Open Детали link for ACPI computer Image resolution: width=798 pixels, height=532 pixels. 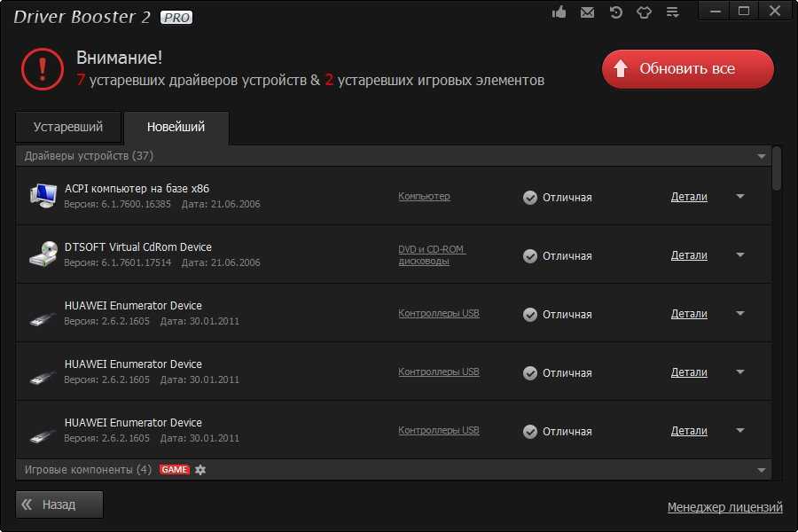[689, 197]
